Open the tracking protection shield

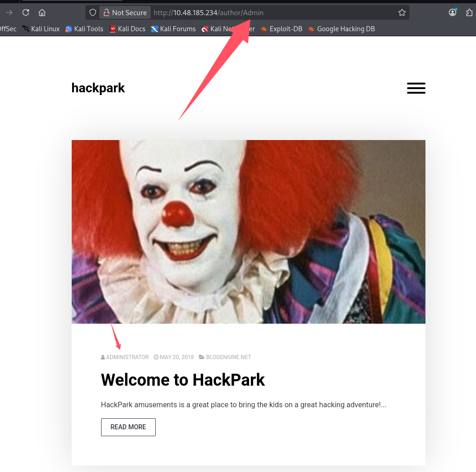click(x=93, y=12)
